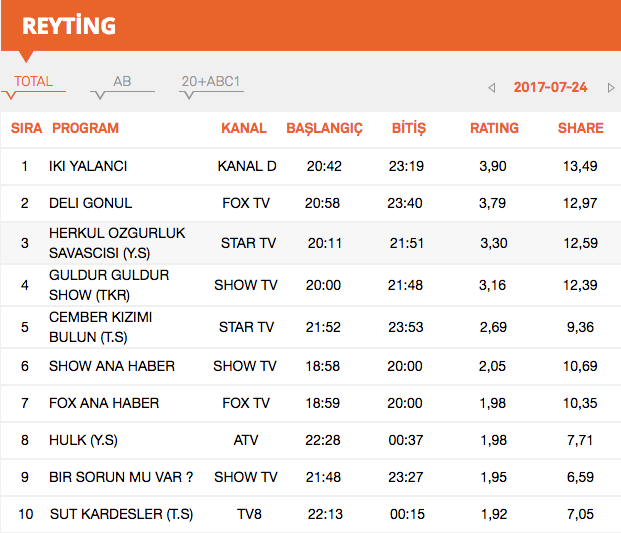Click the KANAL column header

tap(244, 128)
